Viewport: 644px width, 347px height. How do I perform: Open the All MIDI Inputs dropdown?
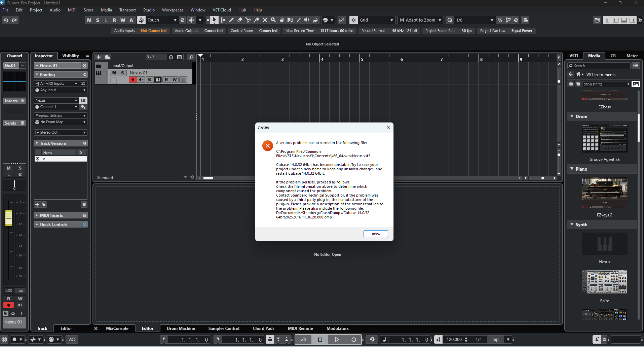point(56,83)
